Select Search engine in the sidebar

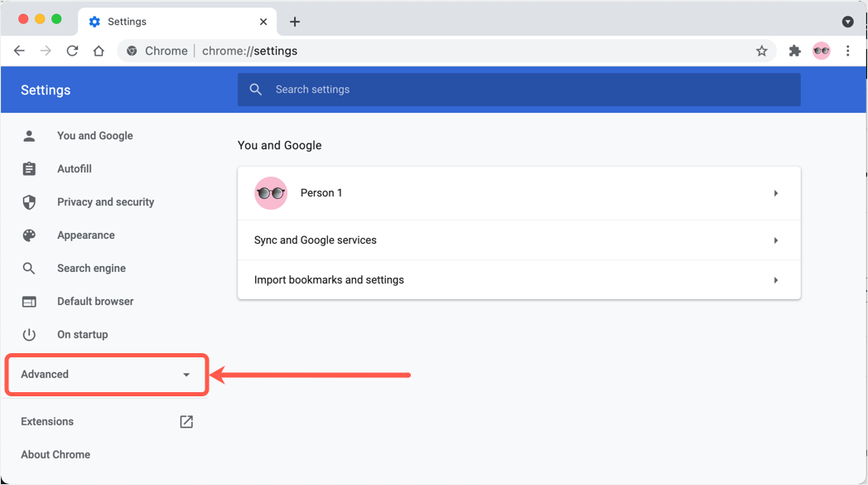91,269
